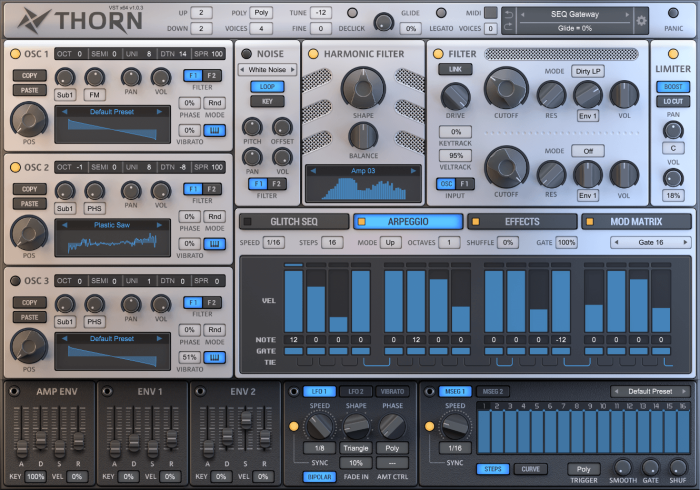700x490 pixels.
Task: Click the first arpeggio velocity bar
Action: 294,301
